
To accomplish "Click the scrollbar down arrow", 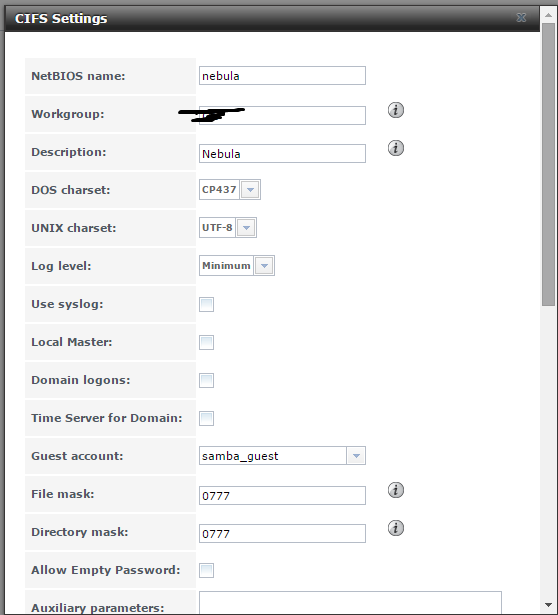I will [549, 605].
